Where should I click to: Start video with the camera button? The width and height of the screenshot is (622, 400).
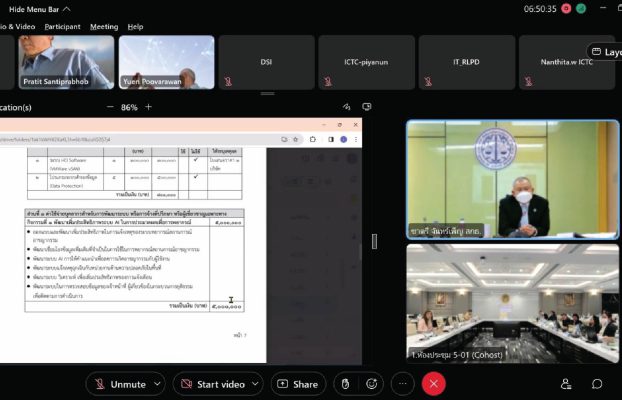(x=214, y=384)
